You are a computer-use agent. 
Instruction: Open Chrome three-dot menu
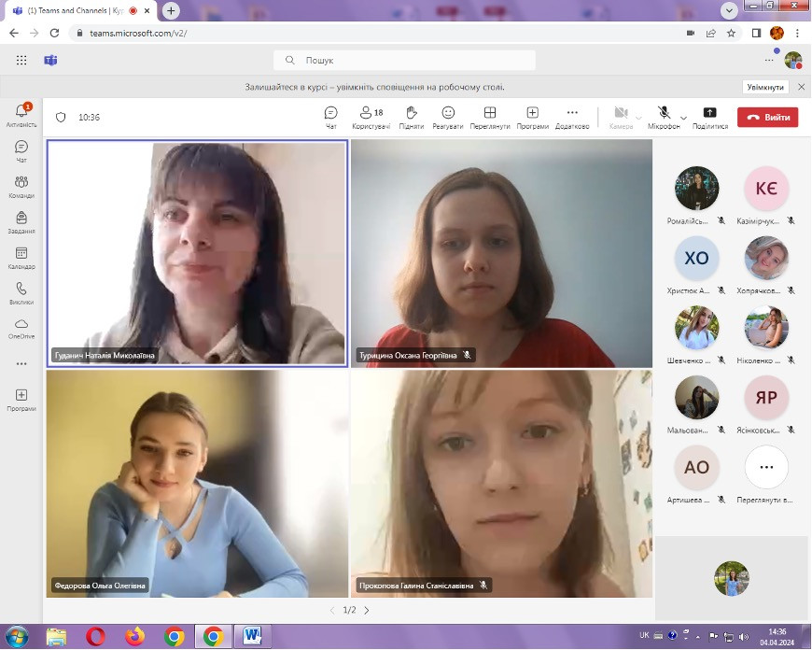797,34
